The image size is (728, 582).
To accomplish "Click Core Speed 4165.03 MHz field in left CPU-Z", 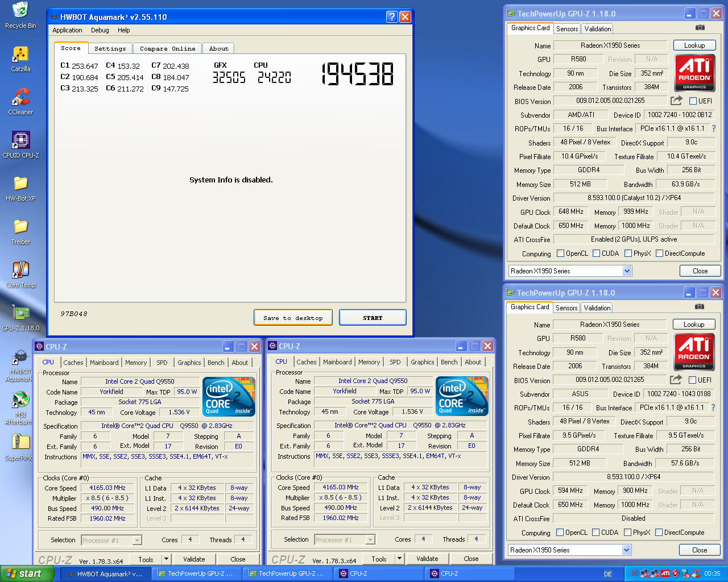I will (107, 488).
